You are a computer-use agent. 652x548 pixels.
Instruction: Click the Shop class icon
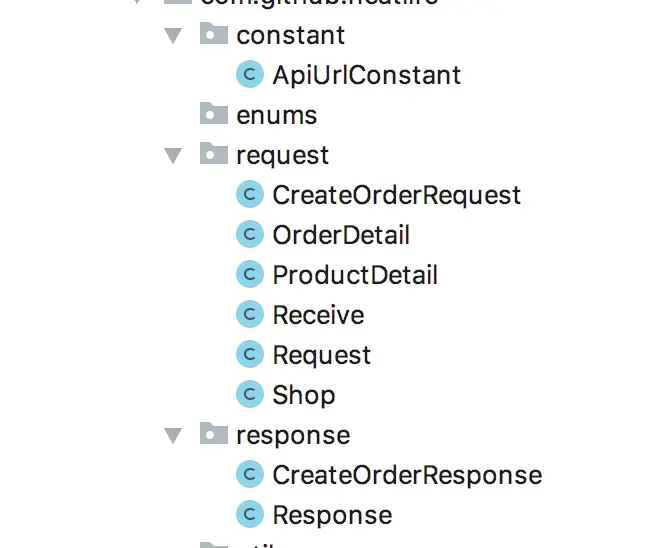click(x=249, y=395)
